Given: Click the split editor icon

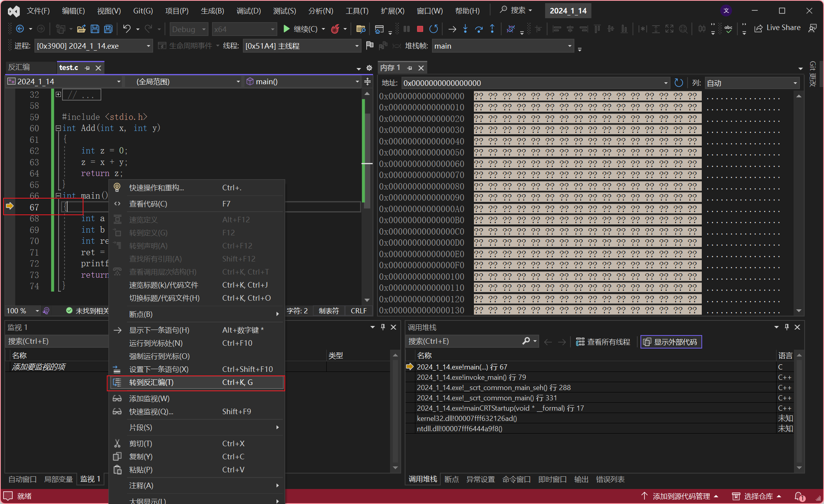Looking at the screenshot, I should pyautogui.click(x=367, y=81).
